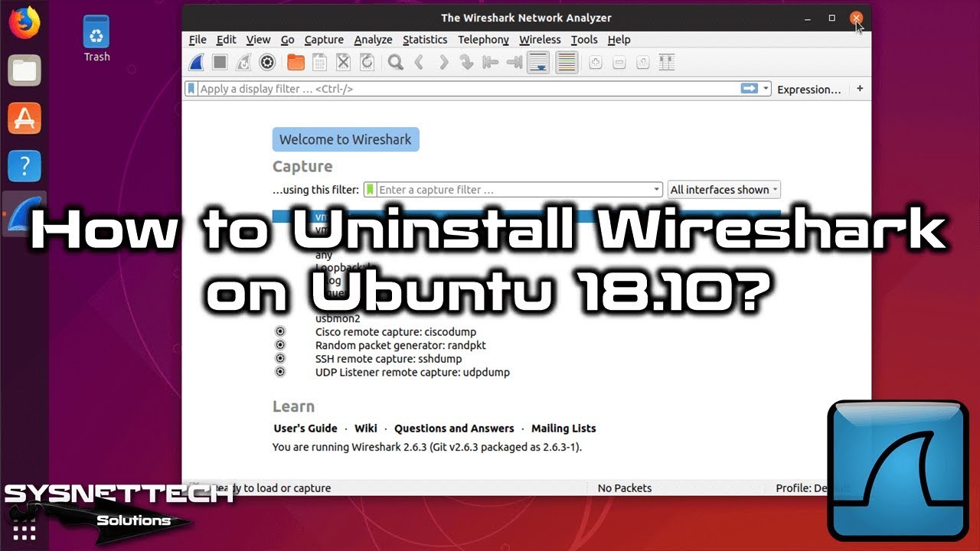980x551 pixels.
Task: Expand the capture filter dropdown arrow
Action: coord(657,190)
